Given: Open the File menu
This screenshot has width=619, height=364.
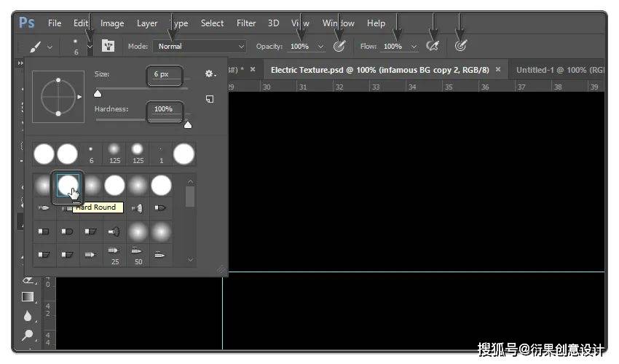Looking at the screenshot, I should [x=55, y=23].
